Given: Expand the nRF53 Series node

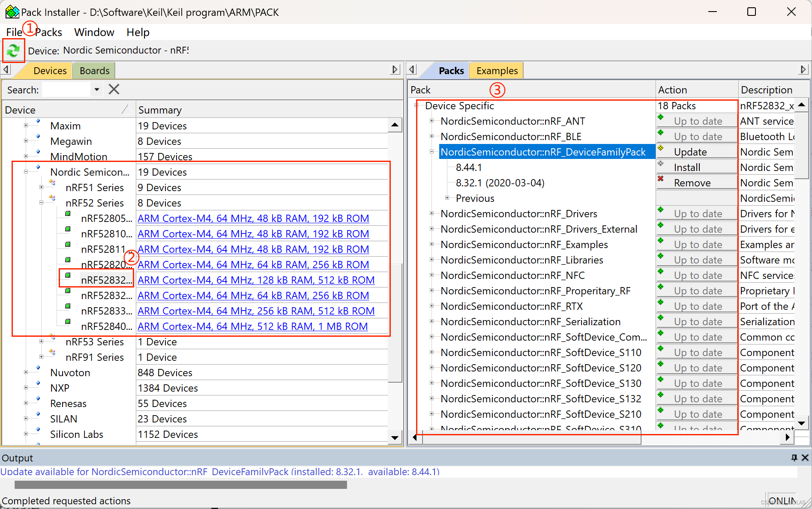Looking at the screenshot, I should point(41,341).
